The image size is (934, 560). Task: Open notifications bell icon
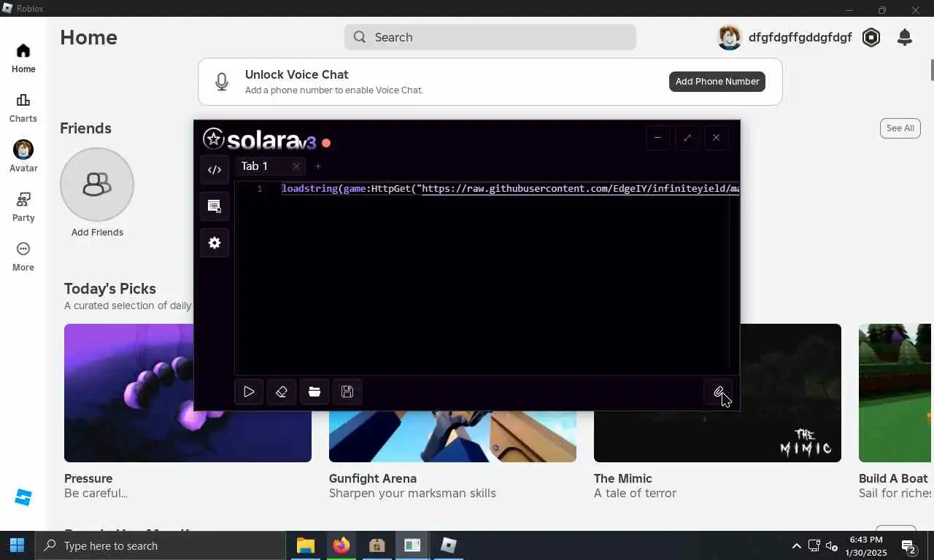click(905, 37)
